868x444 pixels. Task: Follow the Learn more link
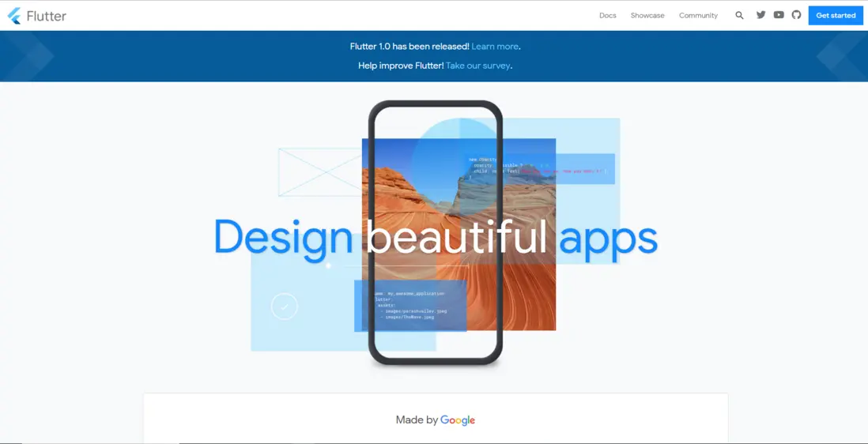click(495, 47)
